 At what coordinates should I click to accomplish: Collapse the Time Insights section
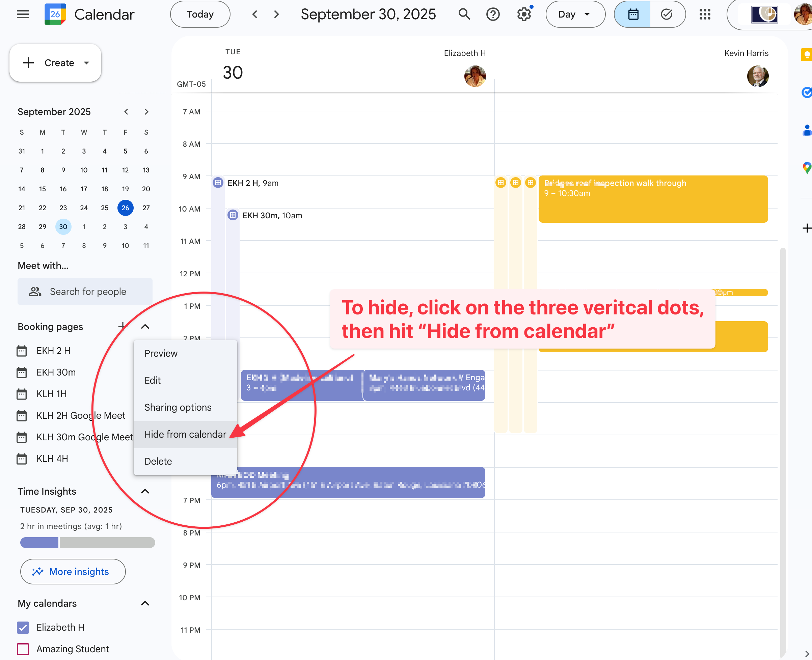coord(145,491)
